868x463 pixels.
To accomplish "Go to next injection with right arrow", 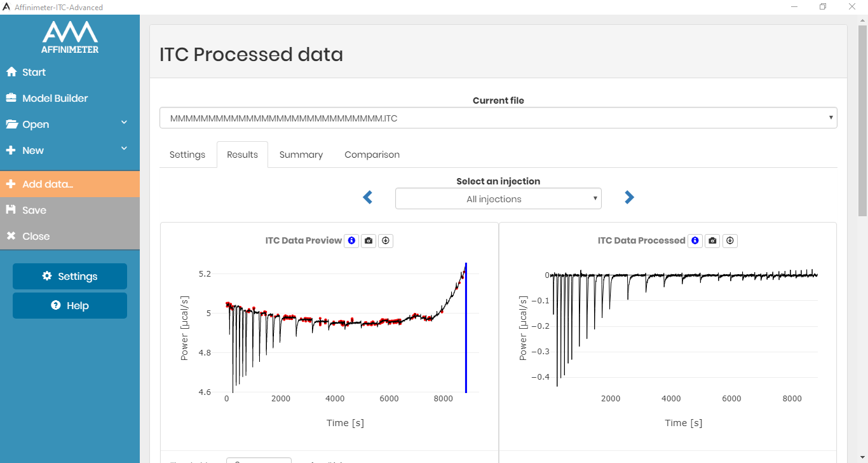I will [629, 198].
